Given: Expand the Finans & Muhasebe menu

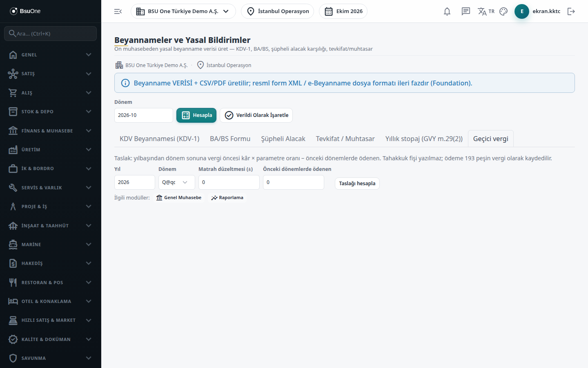Looking at the screenshot, I should tap(51, 131).
